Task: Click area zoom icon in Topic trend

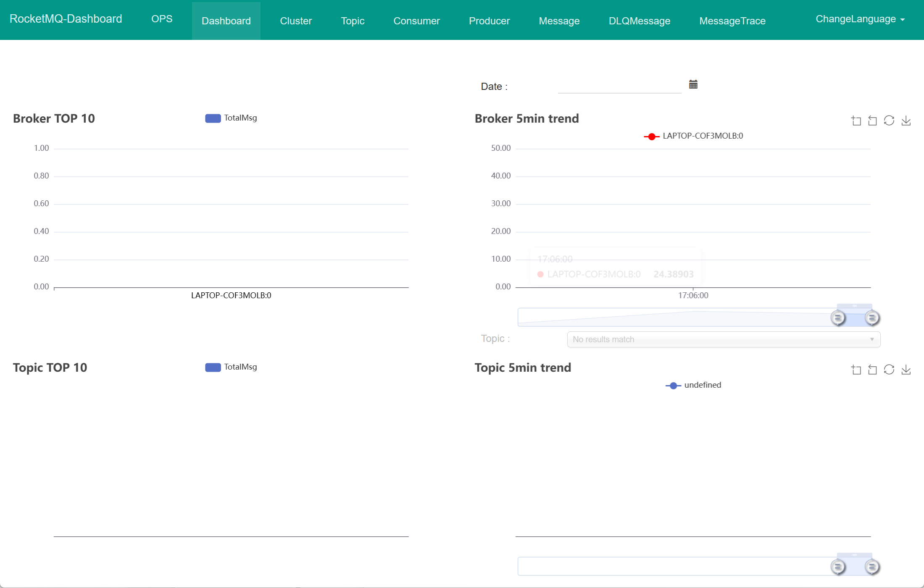Action: click(856, 370)
